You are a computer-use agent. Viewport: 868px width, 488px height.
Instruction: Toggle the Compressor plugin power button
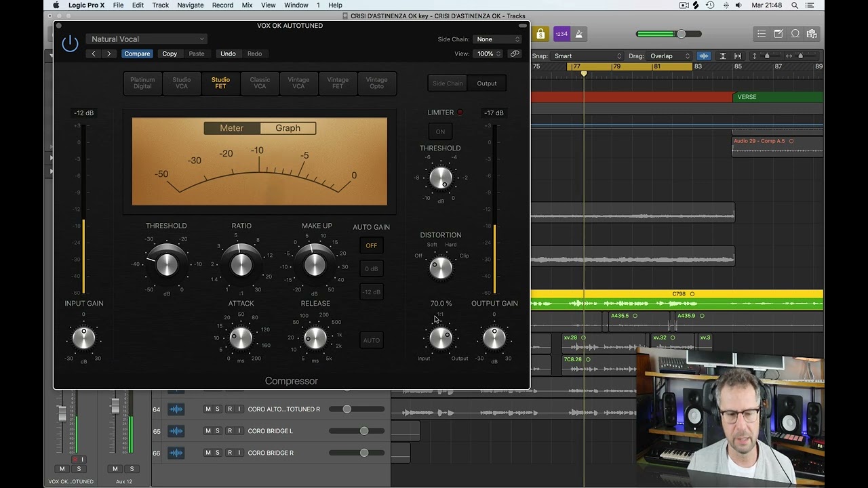tap(70, 44)
